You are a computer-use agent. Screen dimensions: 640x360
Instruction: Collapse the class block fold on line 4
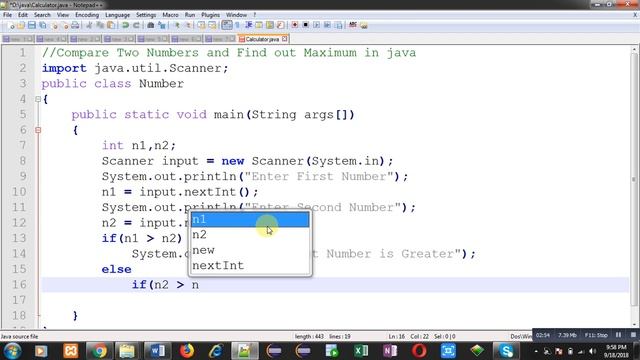[x=38, y=99]
